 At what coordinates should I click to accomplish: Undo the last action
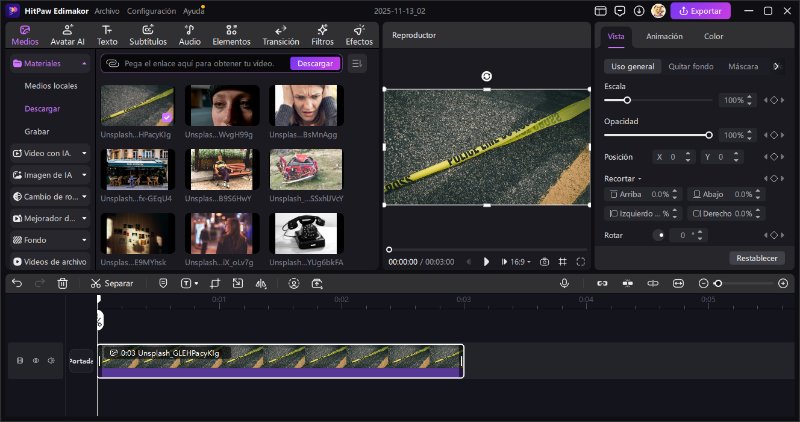click(x=17, y=283)
